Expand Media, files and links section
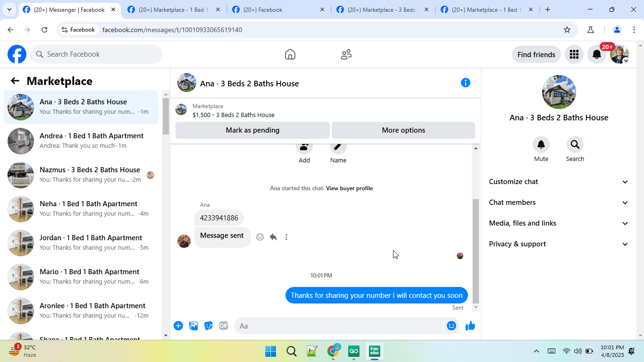 (559, 223)
